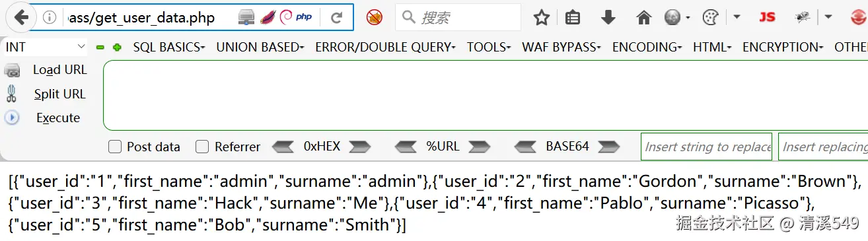This screenshot has height=241, width=868.
Task: Focus the HackBar URL text area
Action: 486,96
